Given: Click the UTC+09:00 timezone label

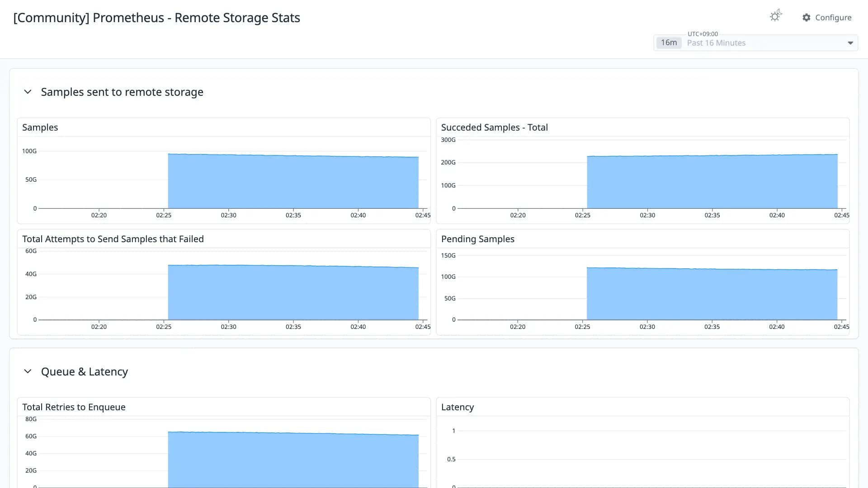Looking at the screenshot, I should click(x=703, y=34).
